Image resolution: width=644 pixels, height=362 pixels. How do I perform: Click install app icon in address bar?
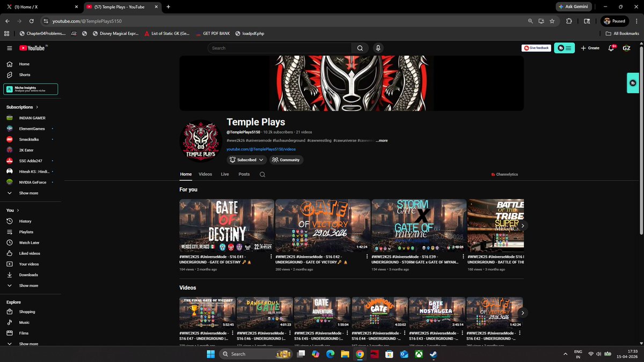541,21
